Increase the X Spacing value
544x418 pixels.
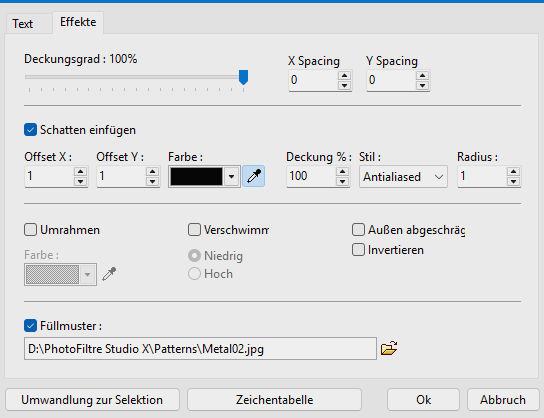pos(344,75)
